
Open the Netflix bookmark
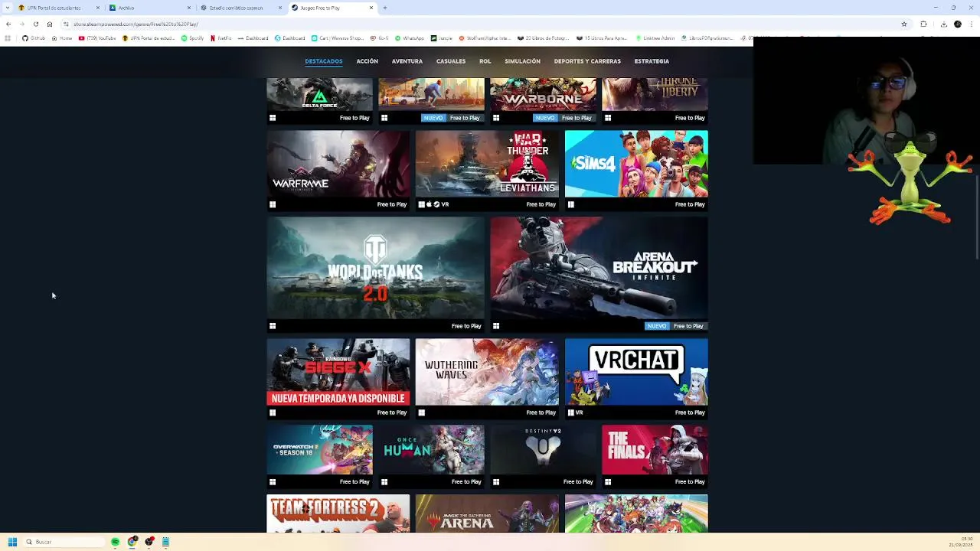tap(221, 38)
